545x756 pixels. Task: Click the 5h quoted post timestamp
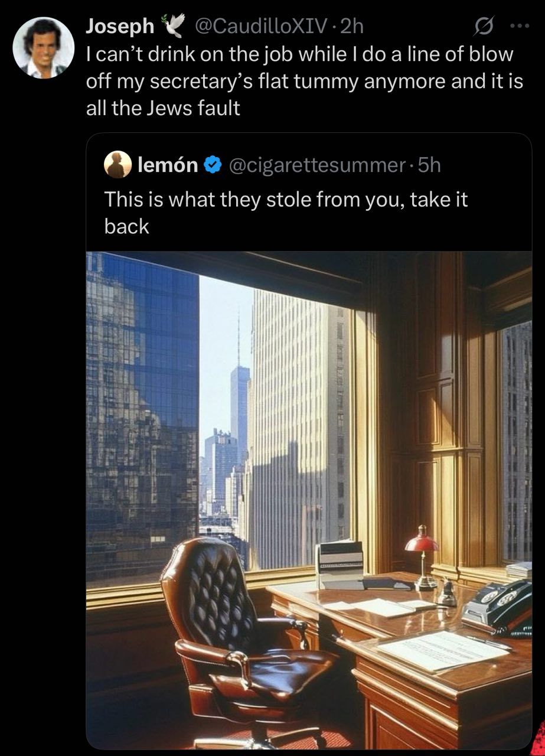(x=429, y=165)
